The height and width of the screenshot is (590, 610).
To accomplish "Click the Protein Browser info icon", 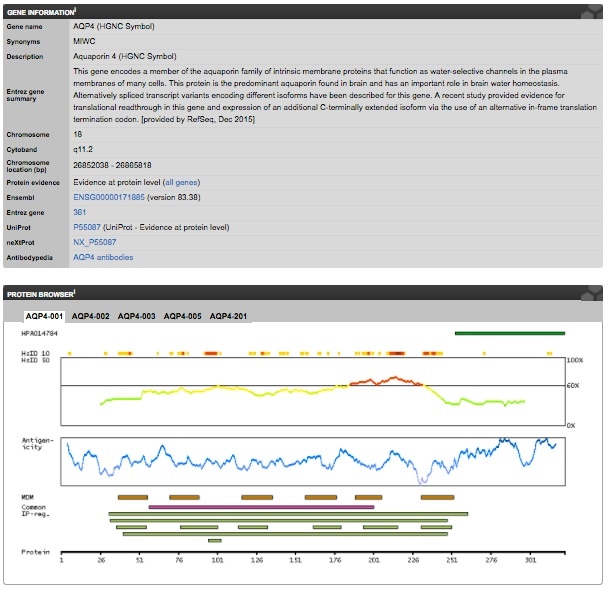I will (75, 293).
